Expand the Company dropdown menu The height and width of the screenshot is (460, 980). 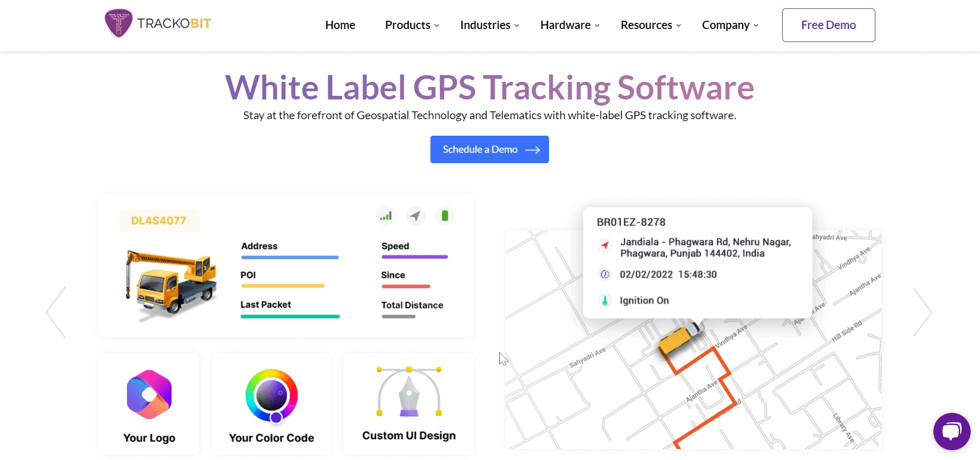tap(730, 25)
